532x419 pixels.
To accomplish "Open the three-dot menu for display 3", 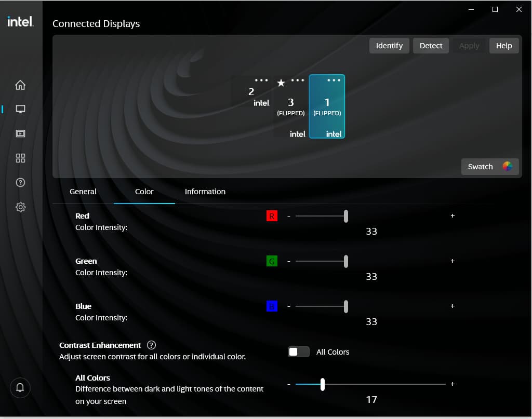I will click(297, 80).
